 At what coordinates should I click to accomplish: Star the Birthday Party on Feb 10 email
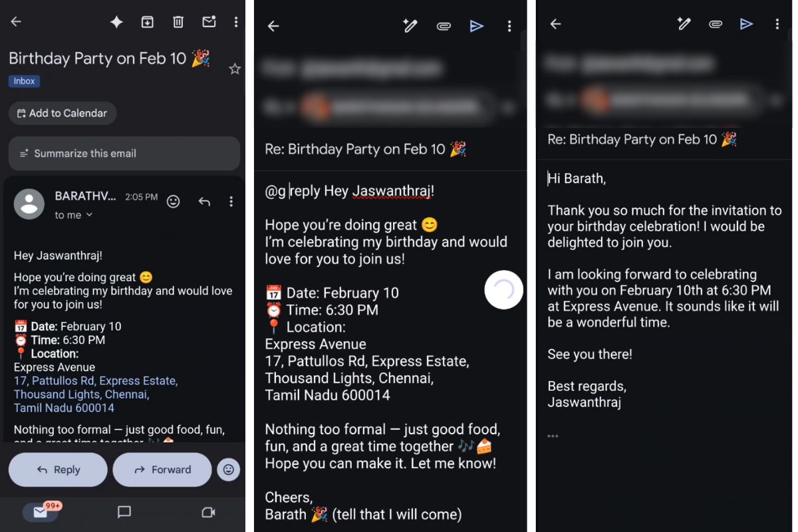tap(235, 69)
